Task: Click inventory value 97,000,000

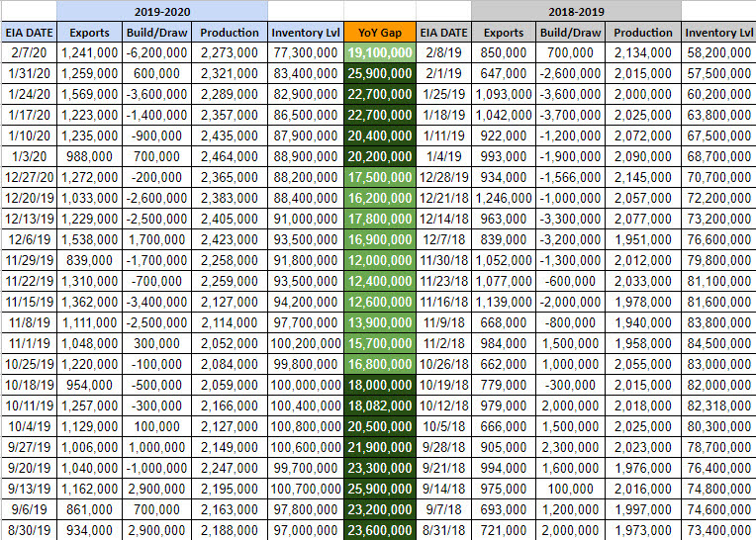Action: click(x=306, y=530)
